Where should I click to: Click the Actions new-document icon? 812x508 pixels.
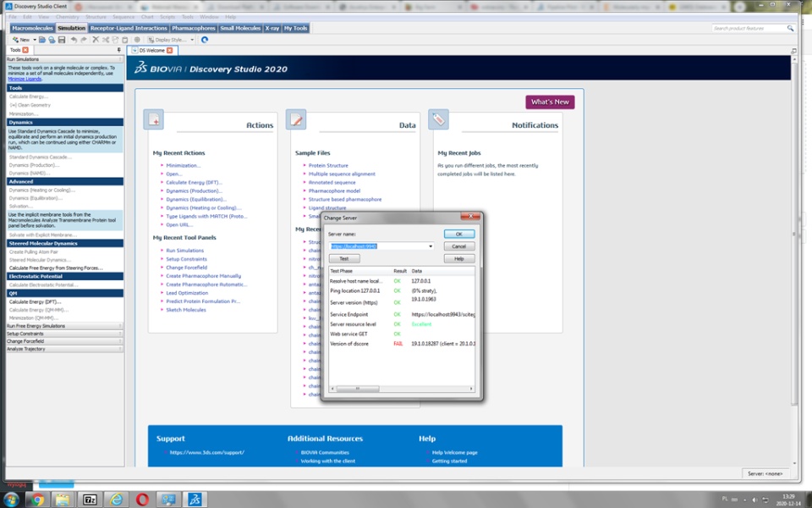[x=154, y=119]
